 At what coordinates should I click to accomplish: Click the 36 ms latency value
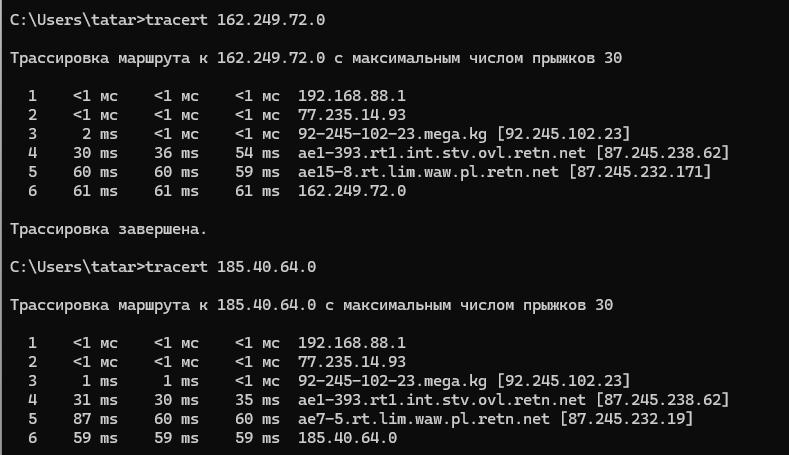point(176,153)
